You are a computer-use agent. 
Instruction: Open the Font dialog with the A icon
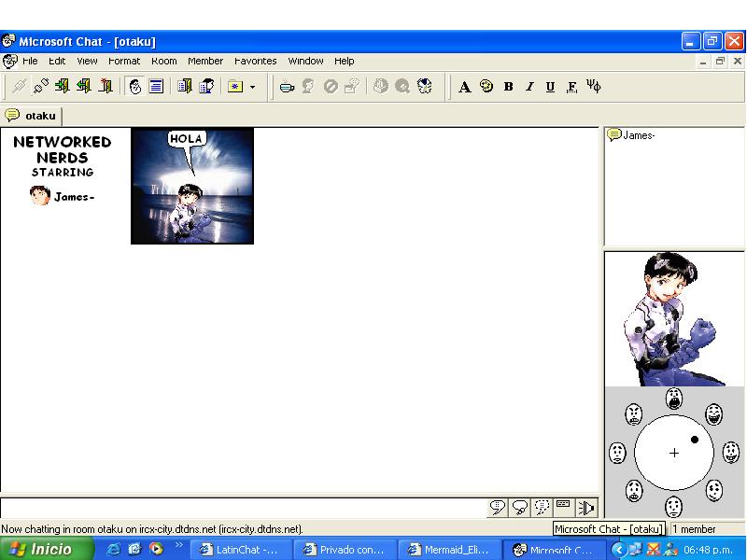point(464,87)
